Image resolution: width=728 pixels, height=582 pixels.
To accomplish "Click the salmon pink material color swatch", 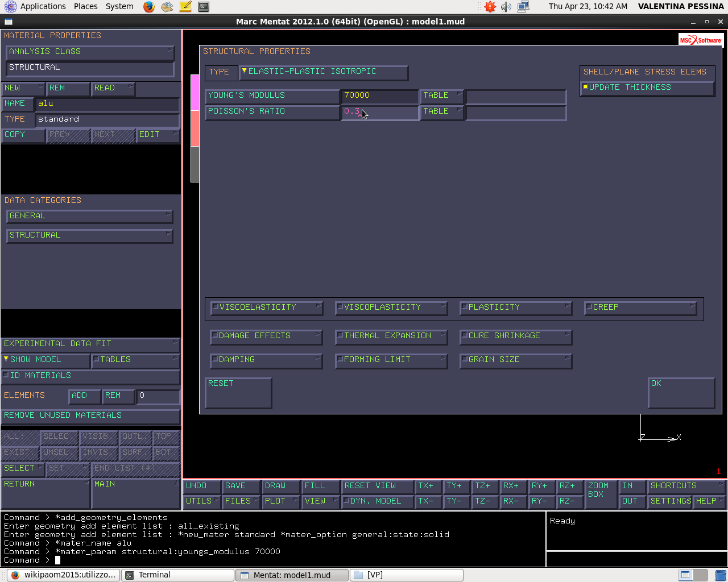I will point(195,128).
